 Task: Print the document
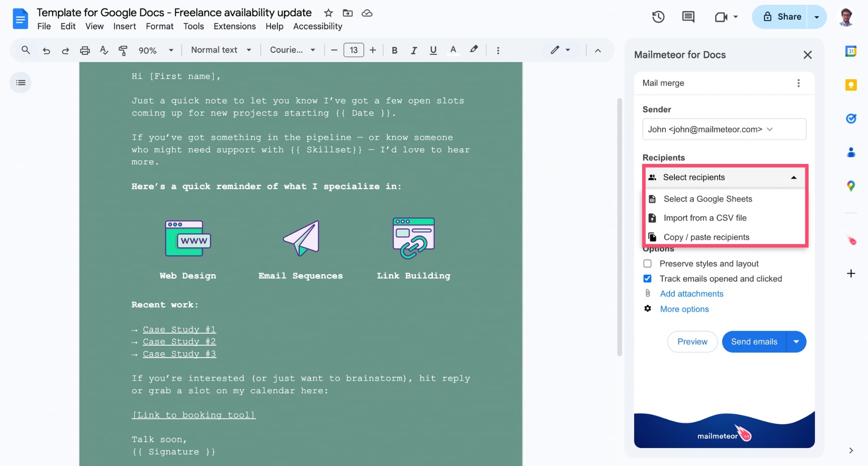pyautogui.click(x=85, y=50)
